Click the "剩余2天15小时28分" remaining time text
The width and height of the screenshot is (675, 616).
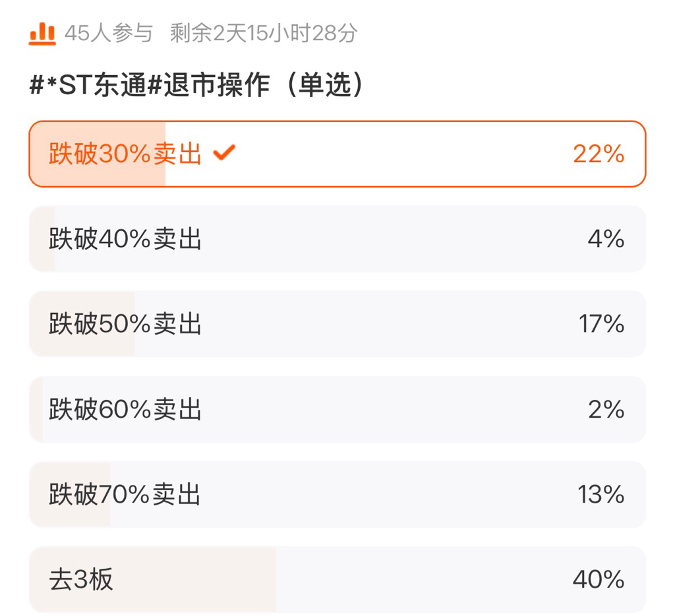[263, 33]
